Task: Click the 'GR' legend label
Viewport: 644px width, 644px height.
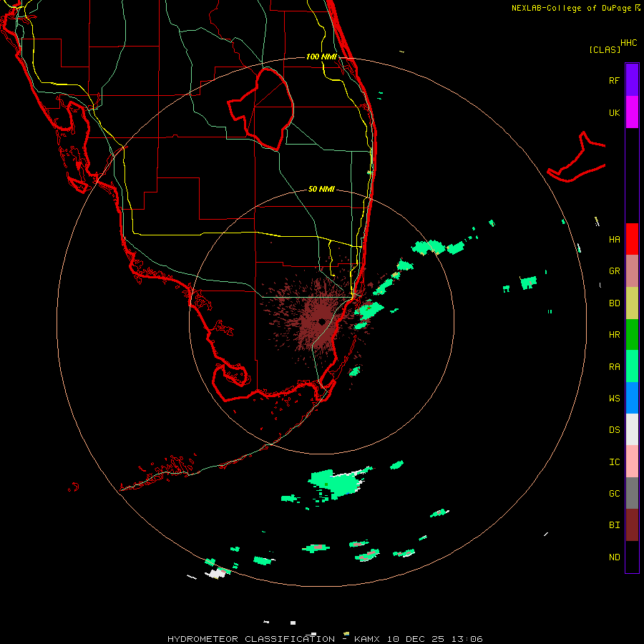Action: pyautogui.click(x=614, y=271)
